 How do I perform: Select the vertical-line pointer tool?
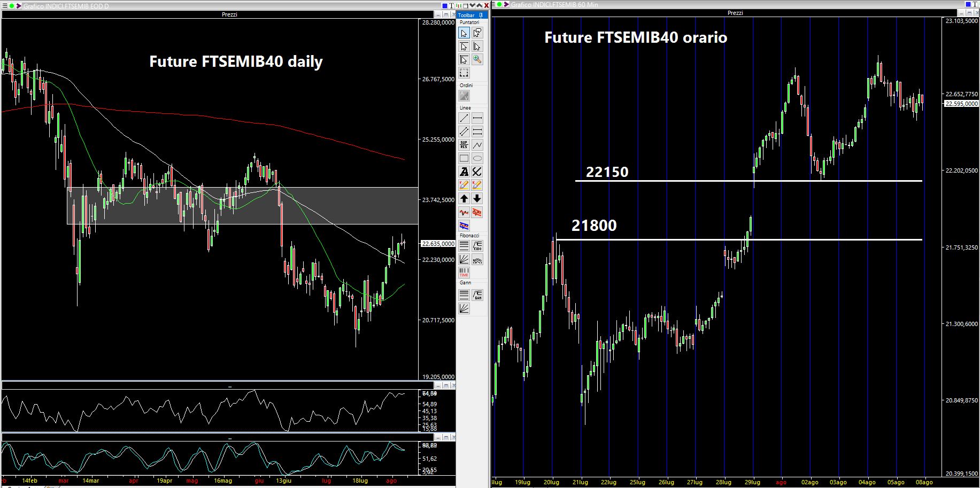(477, 47)
